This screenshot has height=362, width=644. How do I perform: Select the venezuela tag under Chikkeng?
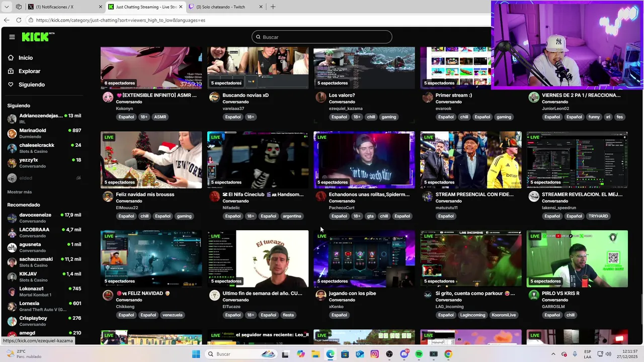click(172, 315)
